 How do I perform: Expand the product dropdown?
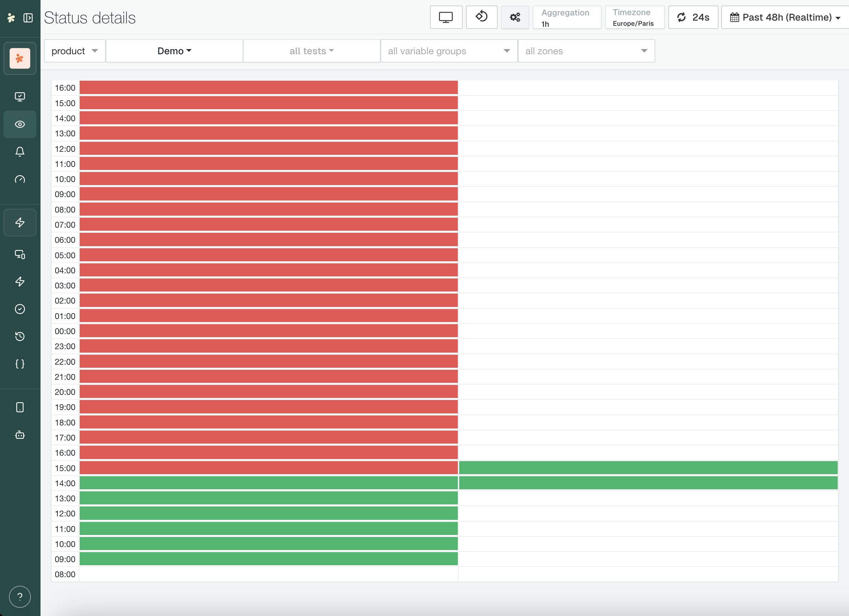[75, 51]
